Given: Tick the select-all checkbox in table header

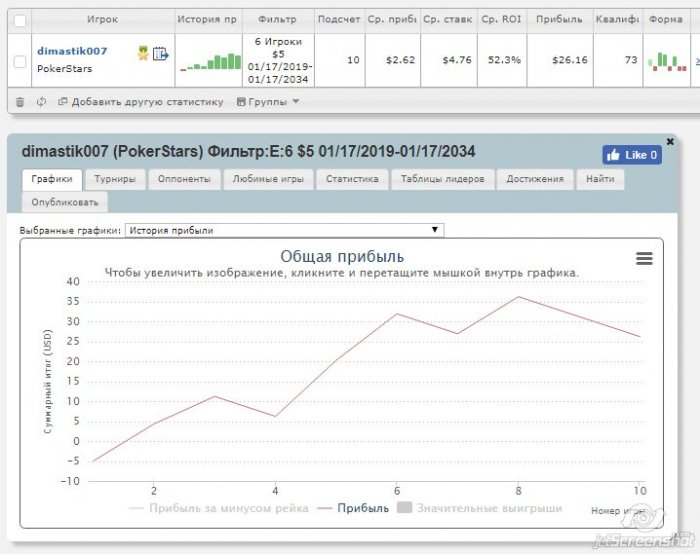Looking at the screenshot, I should 20,19.
